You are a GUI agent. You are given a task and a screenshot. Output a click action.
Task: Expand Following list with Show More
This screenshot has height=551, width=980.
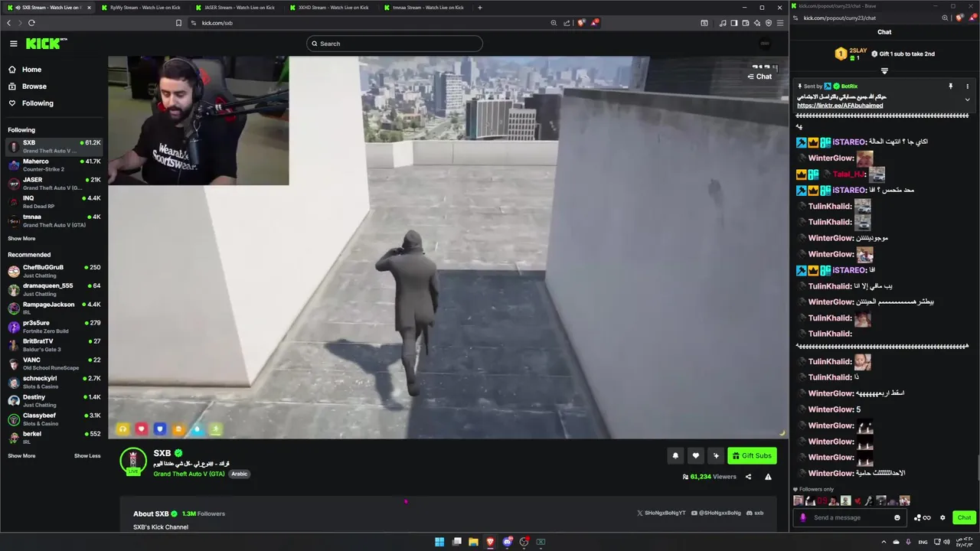pyautogui.click(x=21, y=239)
